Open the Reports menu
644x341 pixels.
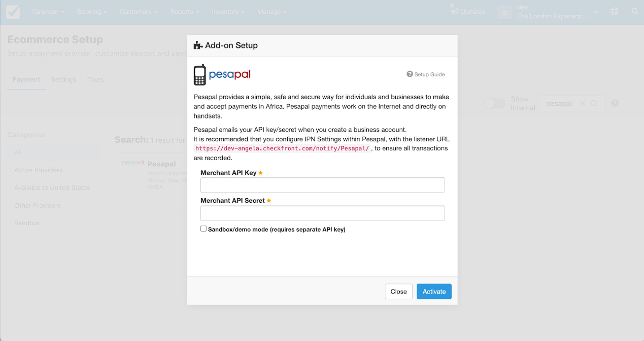pos(184,12)
